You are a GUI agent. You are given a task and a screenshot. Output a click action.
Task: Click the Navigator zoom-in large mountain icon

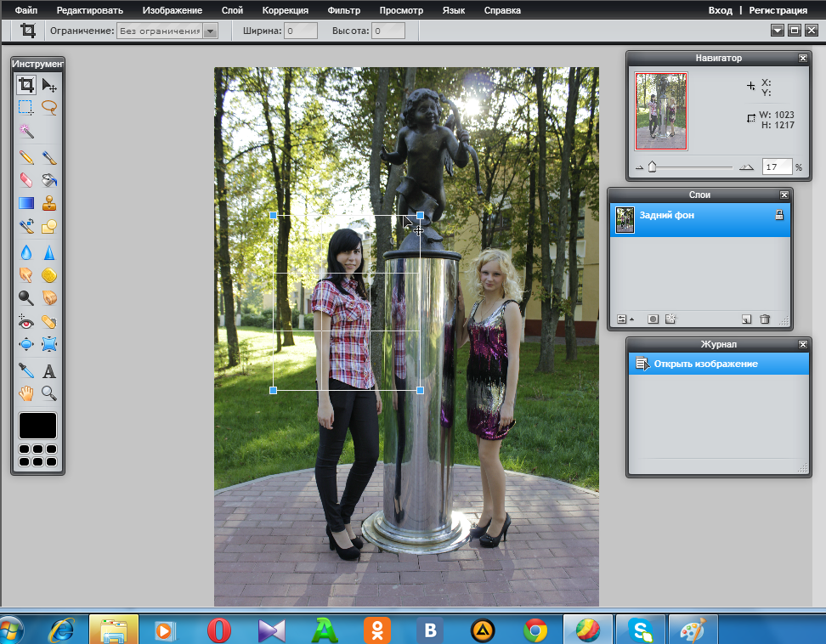746,167
